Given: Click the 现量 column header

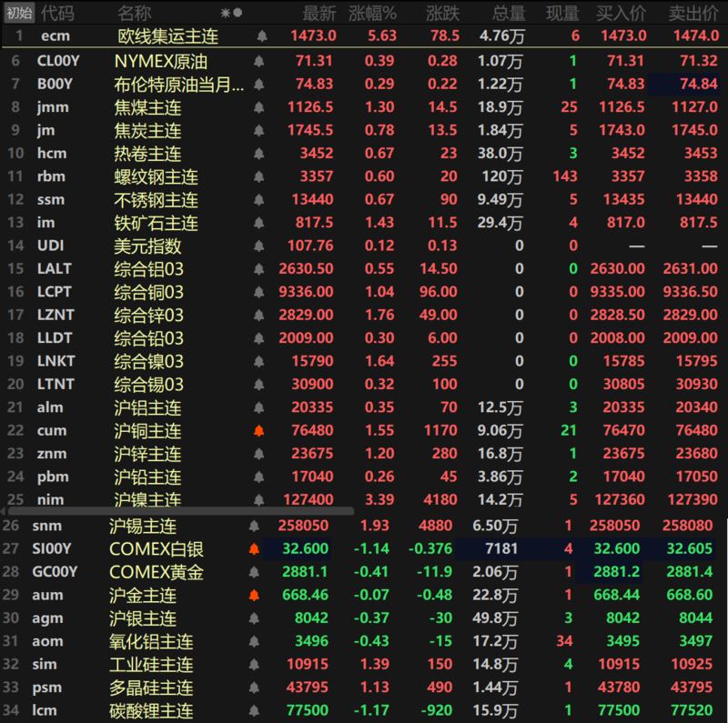Looking at the screenshot, I should 562,14.
